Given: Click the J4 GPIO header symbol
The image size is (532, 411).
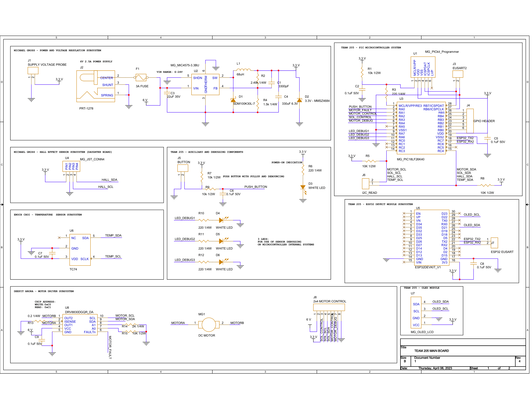Looking at the screenshot, I should pos(470,121).
